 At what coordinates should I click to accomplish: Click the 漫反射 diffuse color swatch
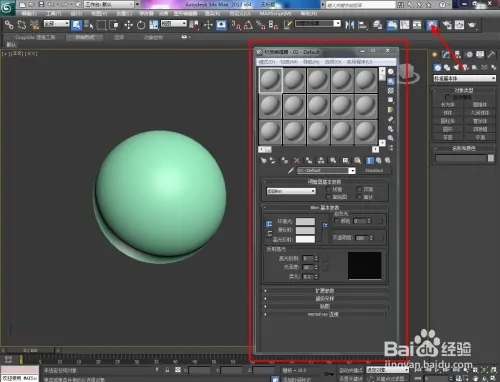tap(305, 230)
